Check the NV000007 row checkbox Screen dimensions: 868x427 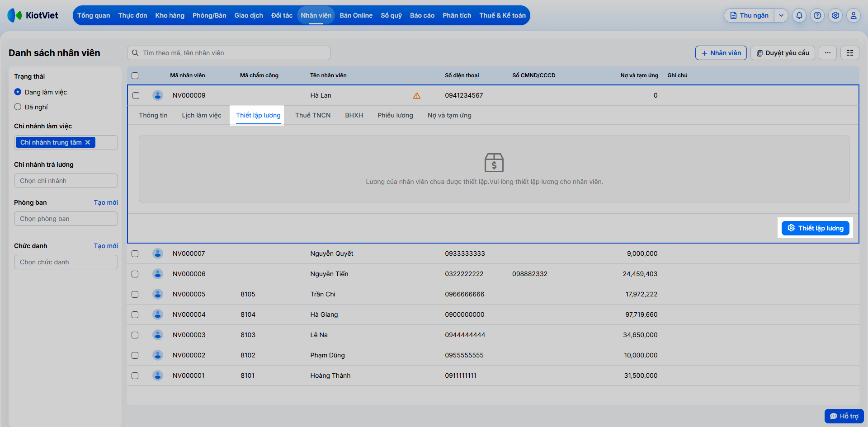[x=135, y=253]
